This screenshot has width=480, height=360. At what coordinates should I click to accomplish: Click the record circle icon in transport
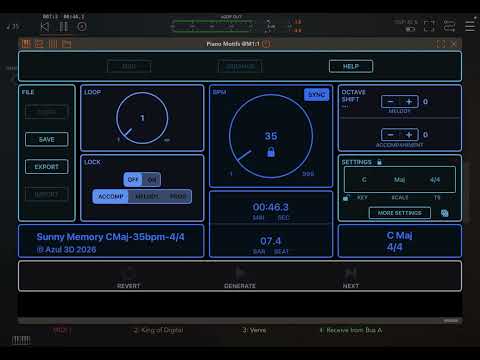coord(82,27)
